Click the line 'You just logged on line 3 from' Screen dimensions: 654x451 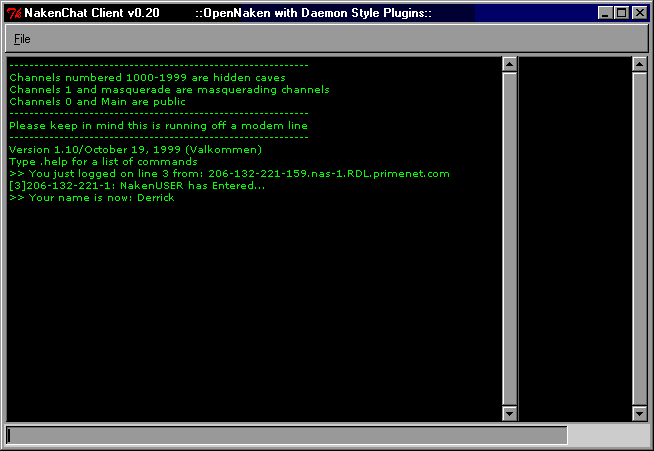(x=229, y=174)
